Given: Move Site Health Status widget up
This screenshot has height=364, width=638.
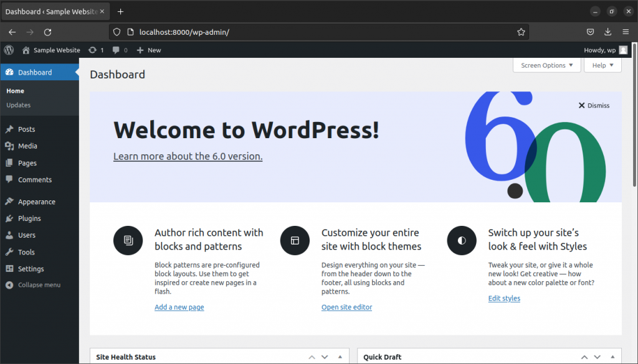Looking at the screenshot, I should coord(312,357).
